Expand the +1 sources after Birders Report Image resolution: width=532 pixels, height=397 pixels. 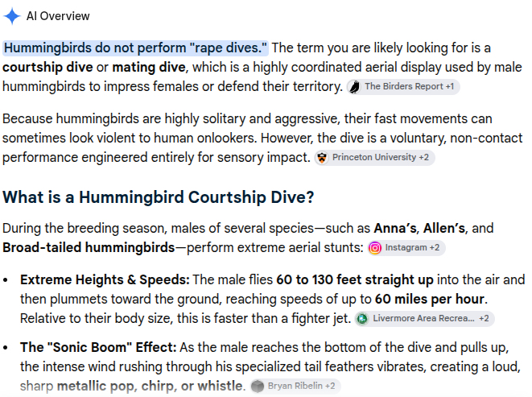click(x=450, y=87)
